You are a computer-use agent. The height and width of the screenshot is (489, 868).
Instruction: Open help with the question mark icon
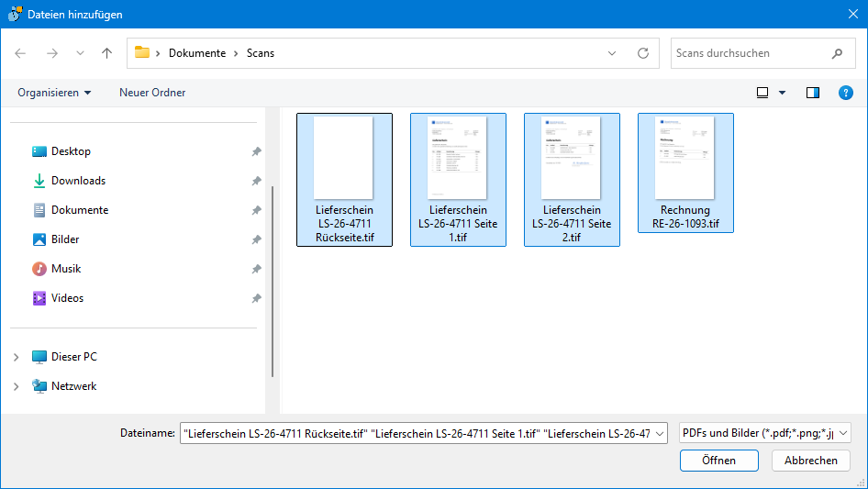(x=845, y=93)
